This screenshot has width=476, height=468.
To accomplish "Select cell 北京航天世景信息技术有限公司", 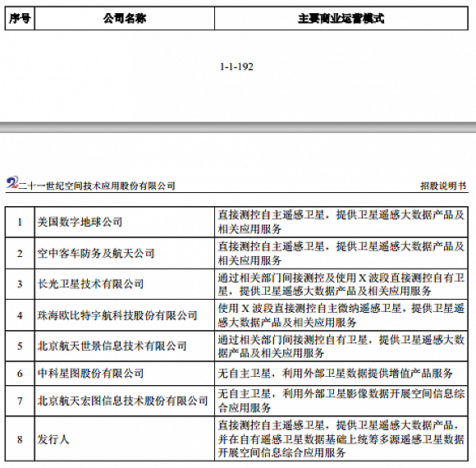I will 125,346.
